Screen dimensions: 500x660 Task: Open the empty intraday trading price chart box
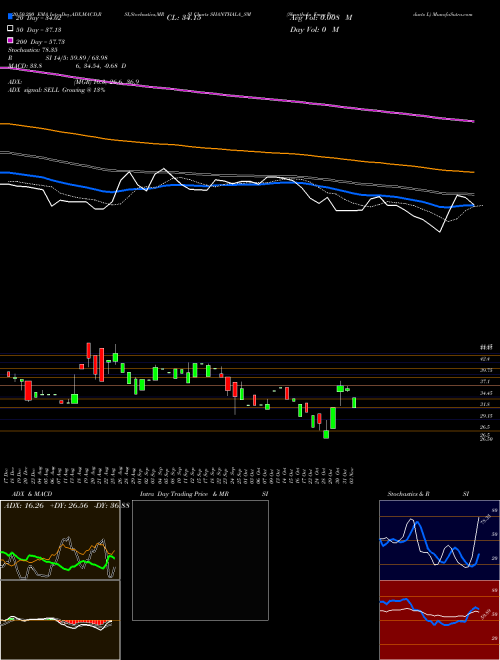(x=200, y=560)
